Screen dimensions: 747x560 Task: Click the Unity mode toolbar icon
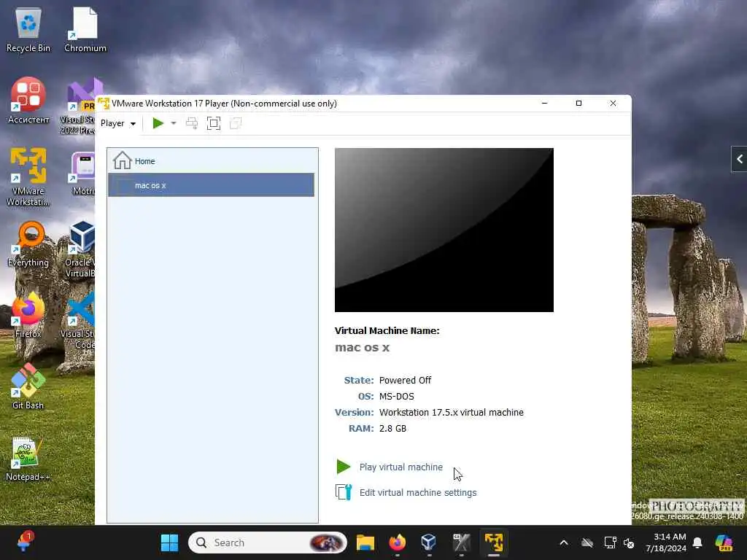point(236,123)
